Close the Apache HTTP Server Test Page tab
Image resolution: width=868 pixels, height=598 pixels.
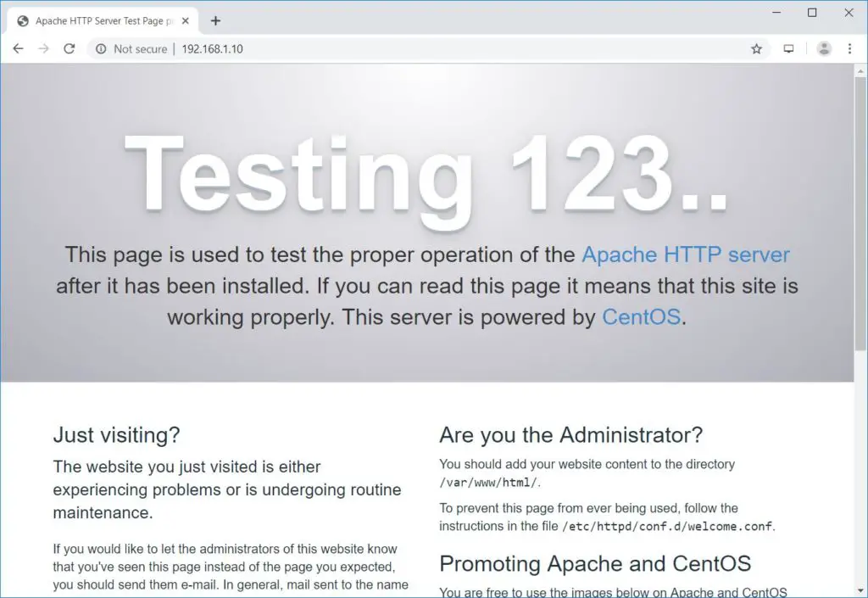[x=186, y=21]
